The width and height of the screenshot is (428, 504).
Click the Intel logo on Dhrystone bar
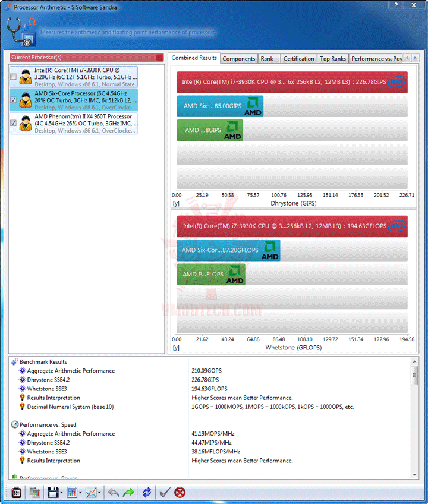(x=397, y=82)
